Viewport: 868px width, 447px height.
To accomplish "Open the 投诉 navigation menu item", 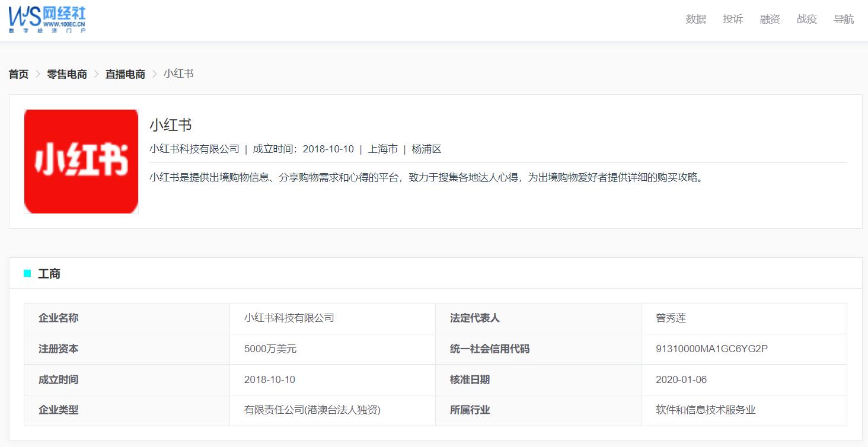I will pos(732,18).
